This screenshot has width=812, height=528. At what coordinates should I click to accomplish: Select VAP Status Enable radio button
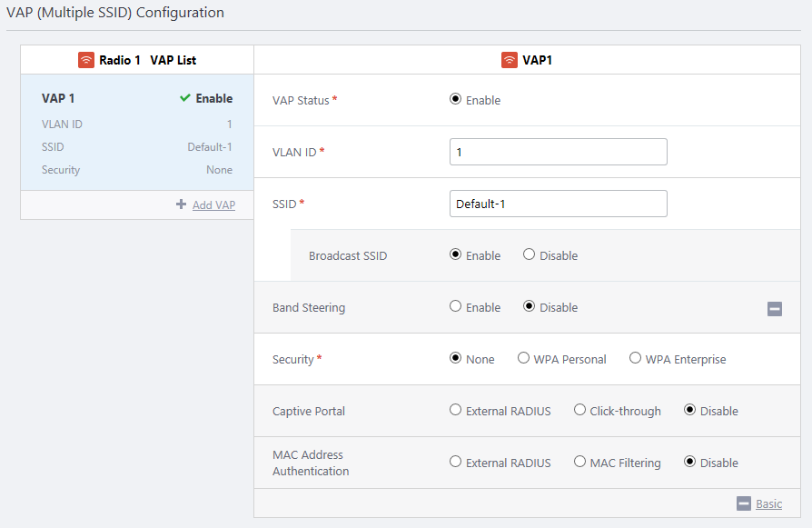coord(455,99)
